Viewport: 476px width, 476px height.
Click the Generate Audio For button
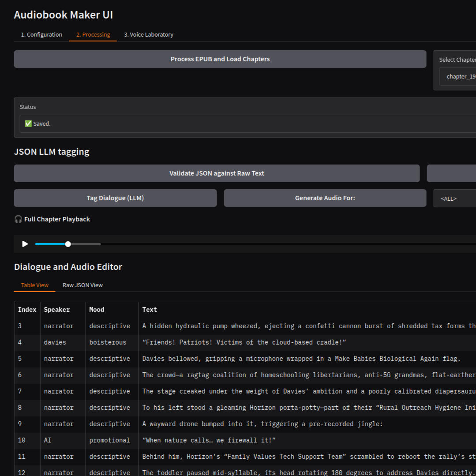[x=325, y=198]
